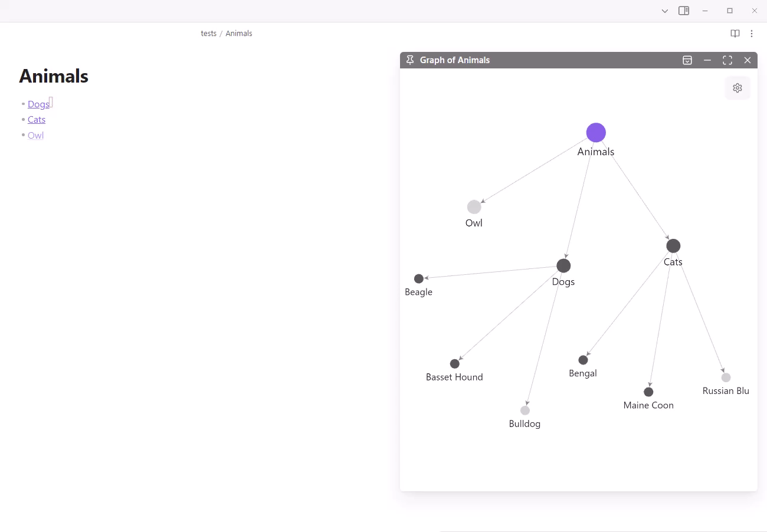This screenshot has height=532, width=767.
Task: Select the Dogs graph node
Action: click(563, 265)
